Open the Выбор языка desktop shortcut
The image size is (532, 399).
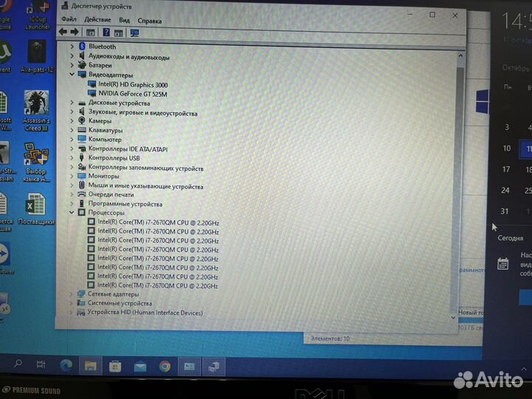(36, 162)
